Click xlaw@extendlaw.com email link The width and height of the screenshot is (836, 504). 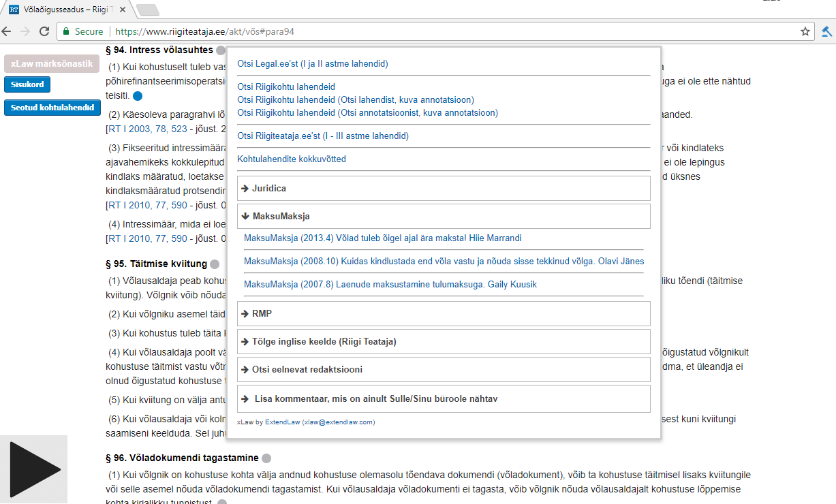(338, 422)
